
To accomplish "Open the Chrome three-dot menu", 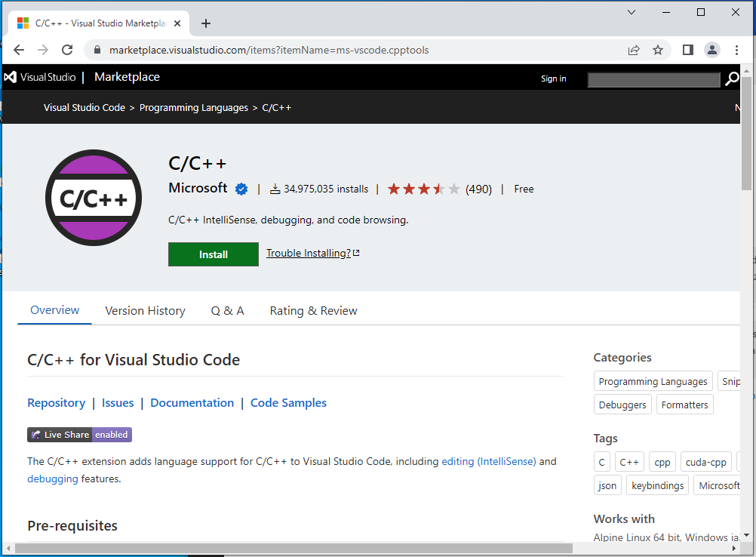I will tap(736, 50).
